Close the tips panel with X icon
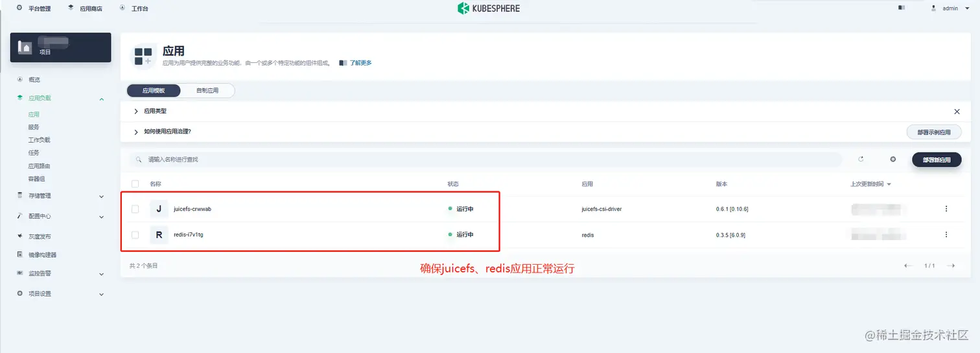Viewport: 980px width, 353px height. tap(957, 112)
